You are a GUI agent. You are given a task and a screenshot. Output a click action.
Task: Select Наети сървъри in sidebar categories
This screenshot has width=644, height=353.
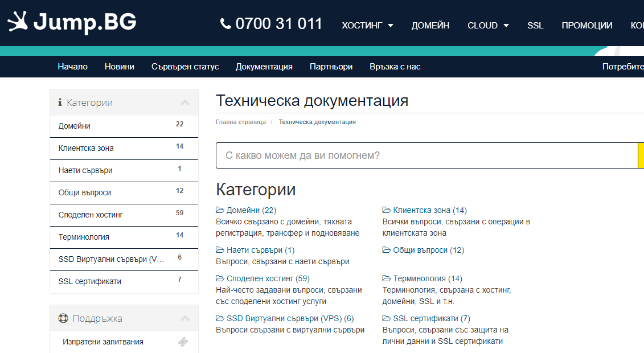(x=124, y=170)
